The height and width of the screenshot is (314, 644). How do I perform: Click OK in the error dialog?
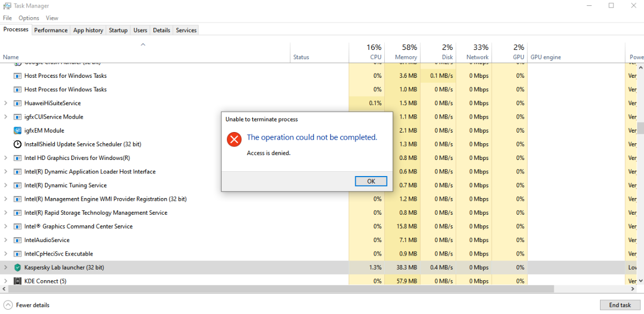click(371, 181)
